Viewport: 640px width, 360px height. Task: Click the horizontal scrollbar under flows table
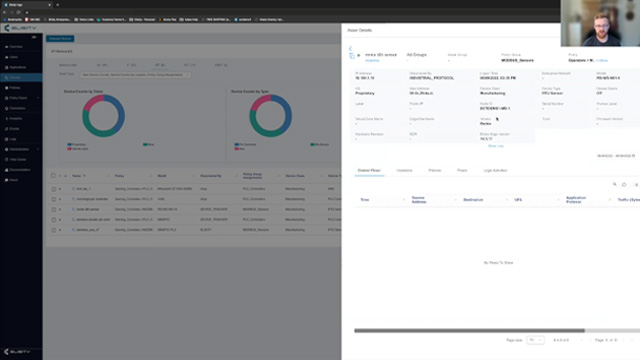(469, 331)
